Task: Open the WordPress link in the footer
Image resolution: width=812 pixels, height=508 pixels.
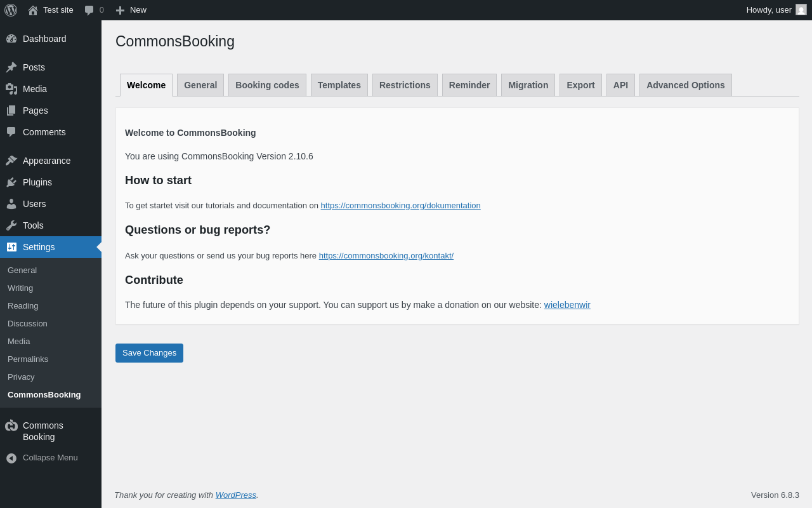Action: tap(236, 495)
